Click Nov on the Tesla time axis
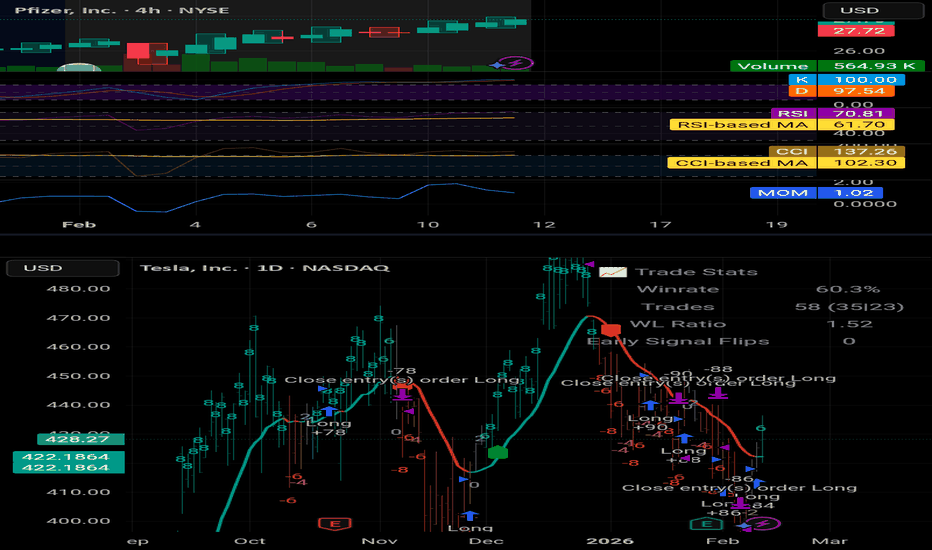Image resolution: width=932 pixels, height=550 pixels. point(379,541)
